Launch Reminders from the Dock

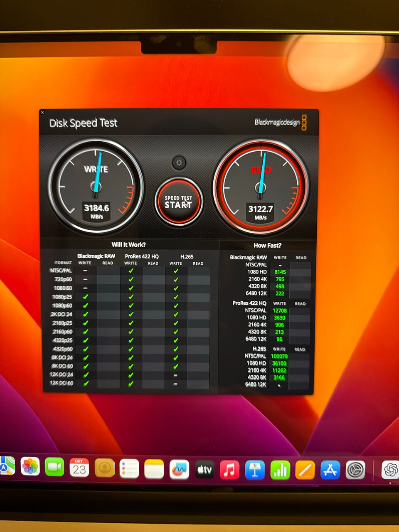tap(129, 469)
